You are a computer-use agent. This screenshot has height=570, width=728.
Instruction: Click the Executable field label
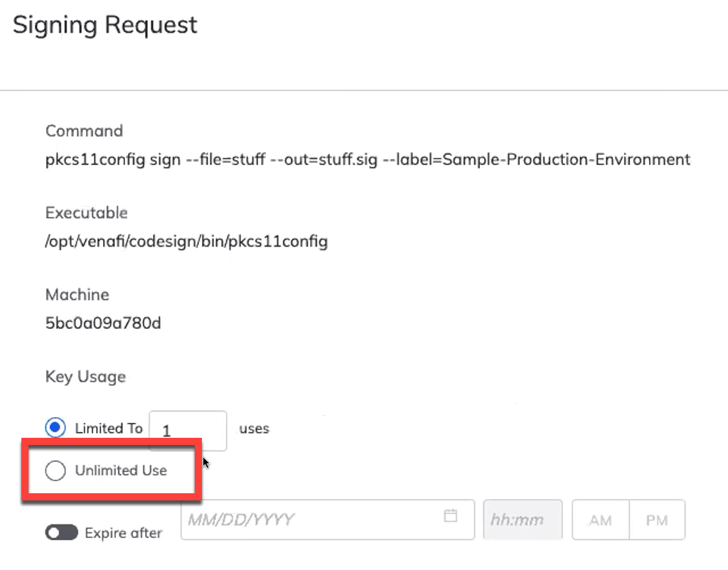point(87,213)
